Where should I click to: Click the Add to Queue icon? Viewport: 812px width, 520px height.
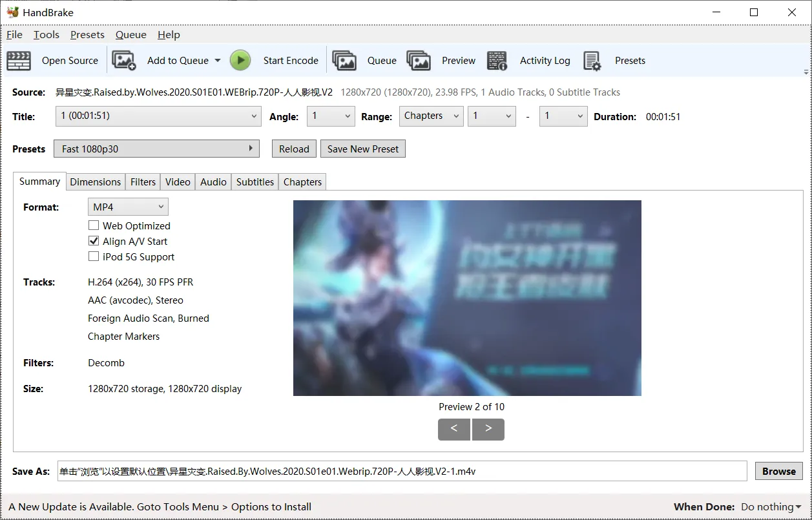pyautogui.click(x=124, y=61)
